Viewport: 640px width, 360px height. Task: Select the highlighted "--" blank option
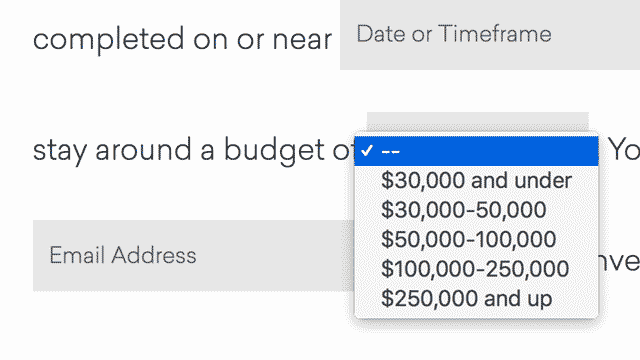(476, 151)
